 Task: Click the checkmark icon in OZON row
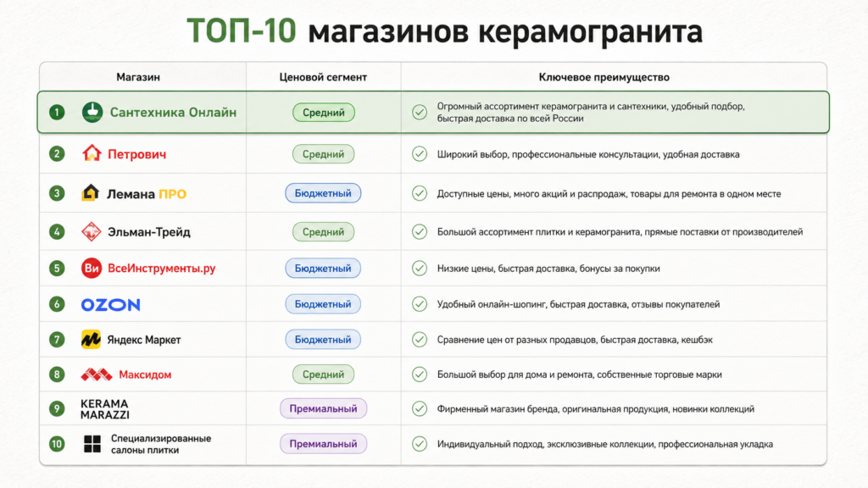click(x=420, y=304)
